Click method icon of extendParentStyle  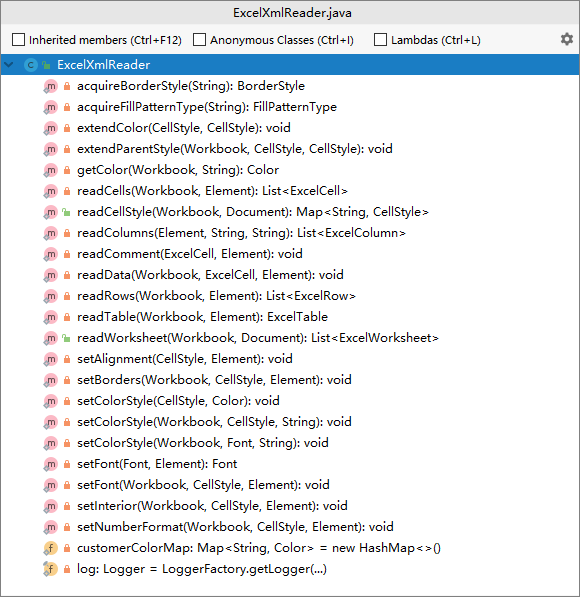pos(50,149)
